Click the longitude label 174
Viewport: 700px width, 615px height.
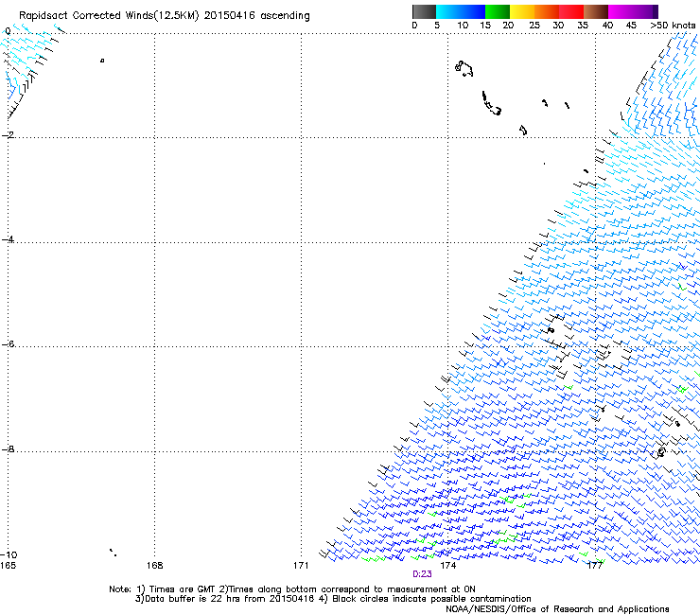(x=447, y=566)
